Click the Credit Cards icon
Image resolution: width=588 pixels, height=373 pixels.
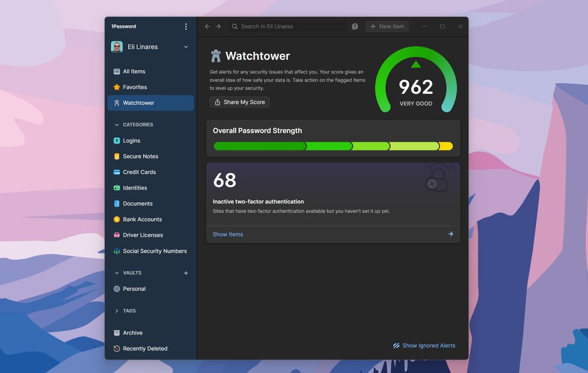(117, 172)
